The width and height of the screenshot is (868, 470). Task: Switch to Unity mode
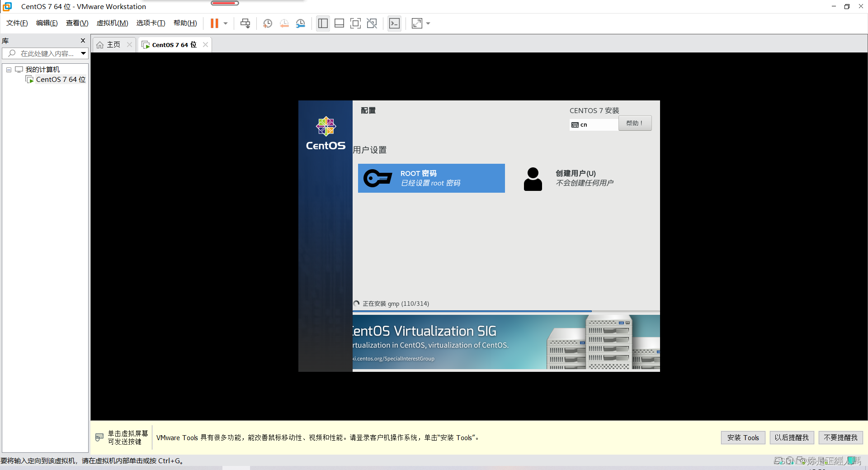372,24
